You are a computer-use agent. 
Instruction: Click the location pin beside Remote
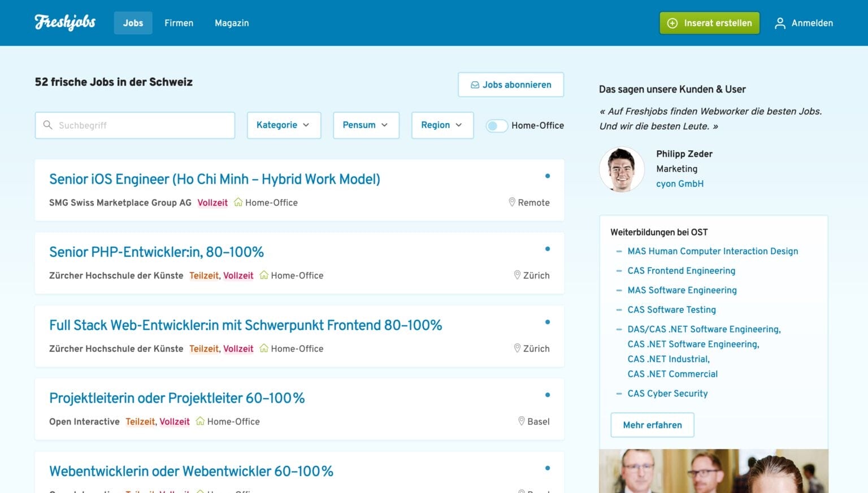click(512, 202)
